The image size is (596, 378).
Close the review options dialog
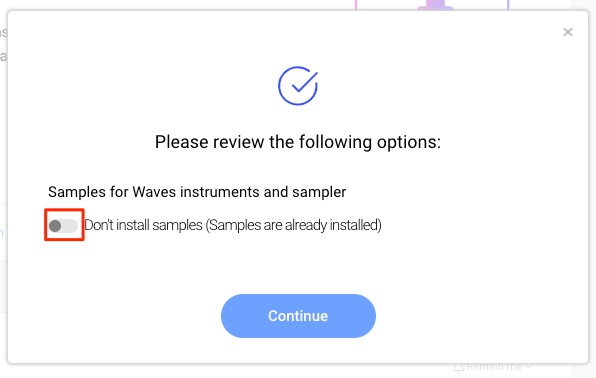pos(567,32)
